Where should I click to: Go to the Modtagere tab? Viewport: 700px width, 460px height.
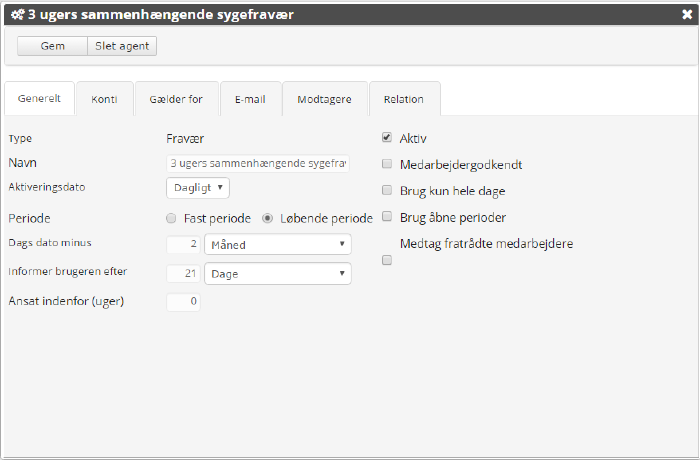(324, 99)
